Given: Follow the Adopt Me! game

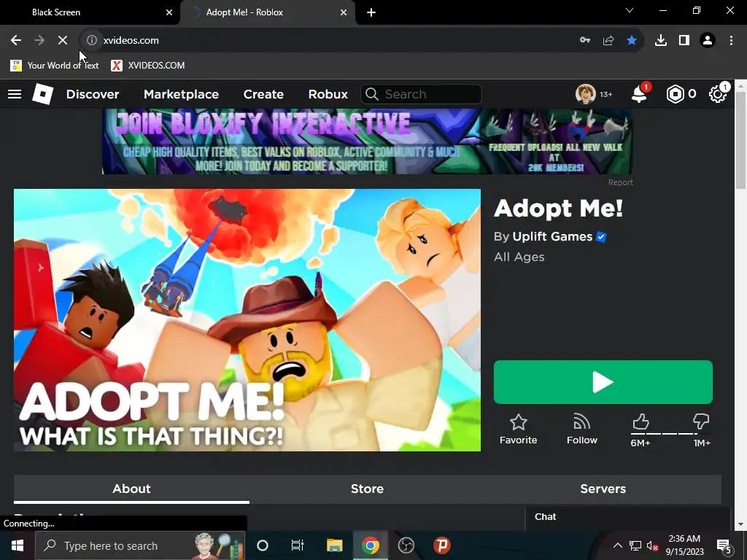Looking at the screenshot, I should pyautogui.click(x=581, y=429).
